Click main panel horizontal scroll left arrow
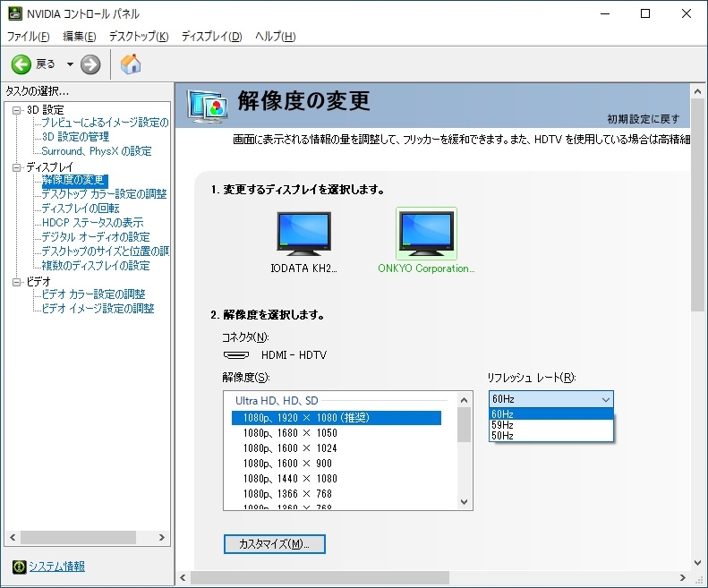Viewport: 708px width, 588px height. pos(183,577)
